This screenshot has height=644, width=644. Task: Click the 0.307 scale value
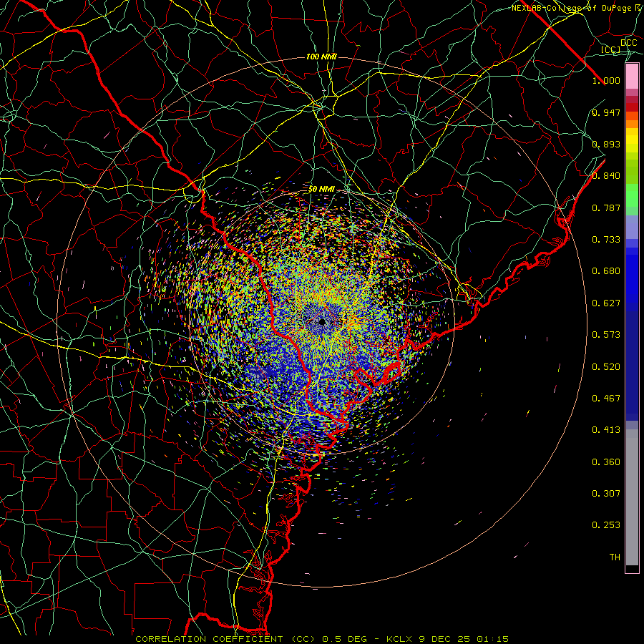point(606,494)
